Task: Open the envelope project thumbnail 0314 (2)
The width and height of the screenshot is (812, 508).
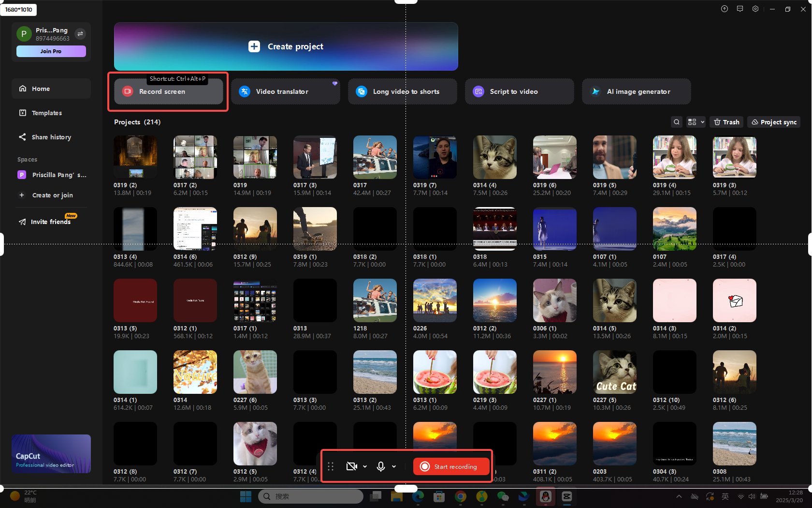Action: 735,300
